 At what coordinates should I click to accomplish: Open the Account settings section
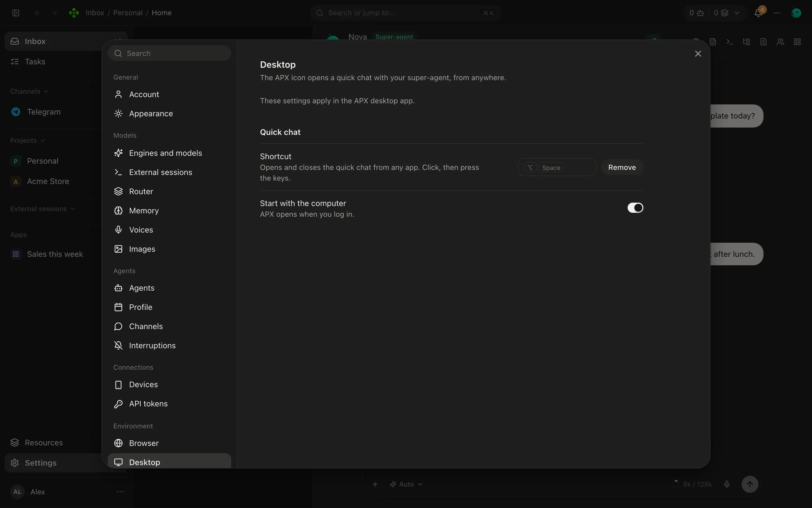(169, 95)
